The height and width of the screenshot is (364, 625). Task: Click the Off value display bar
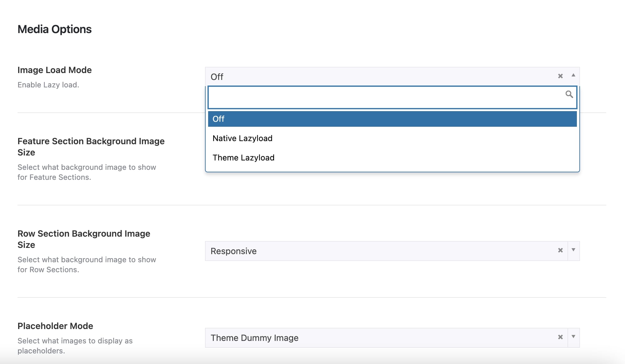tap(344, 76)
